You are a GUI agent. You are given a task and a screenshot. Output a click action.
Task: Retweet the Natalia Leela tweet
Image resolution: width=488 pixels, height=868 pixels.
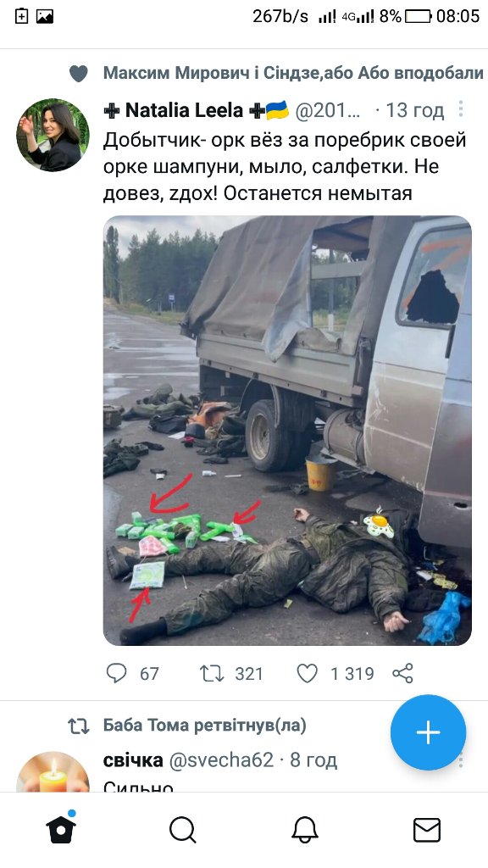point(231,673)
